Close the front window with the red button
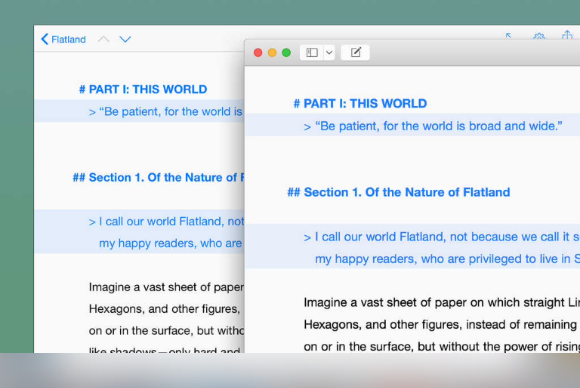This screenshot has width=580, height=388. click(x=258, y=53)
